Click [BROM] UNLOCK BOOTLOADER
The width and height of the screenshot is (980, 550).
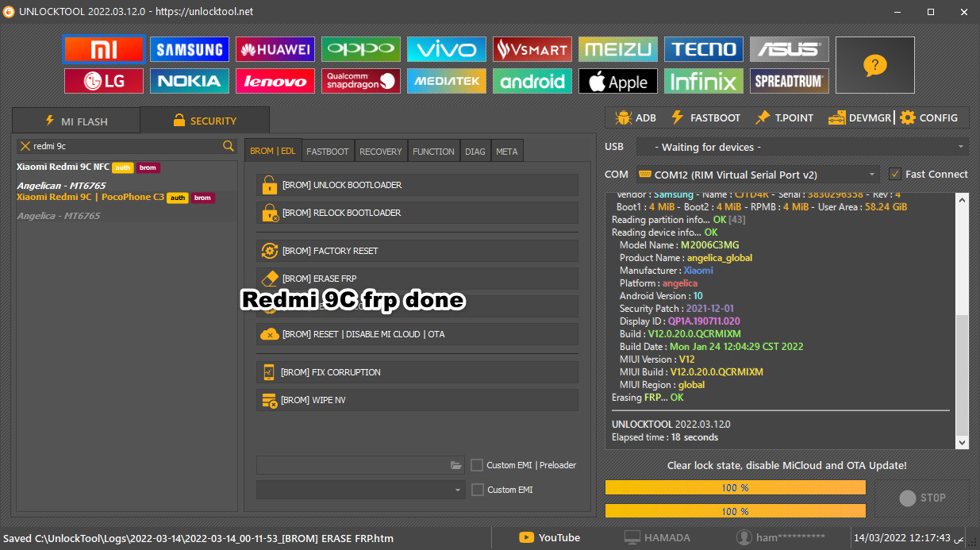(x=417, y=185)
